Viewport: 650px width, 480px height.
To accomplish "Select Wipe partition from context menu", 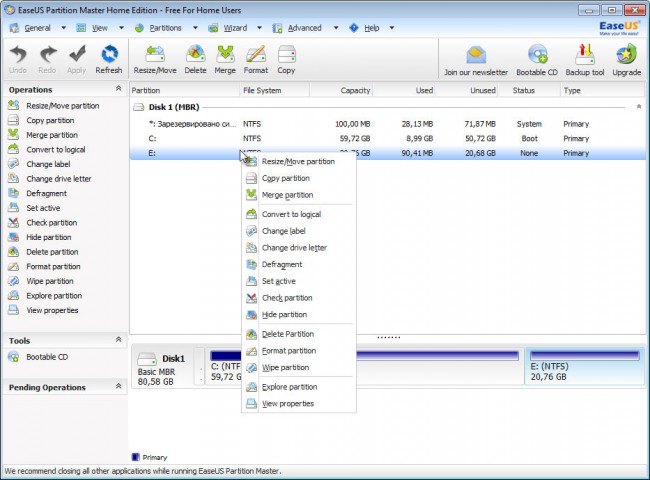I will (285, 368).
